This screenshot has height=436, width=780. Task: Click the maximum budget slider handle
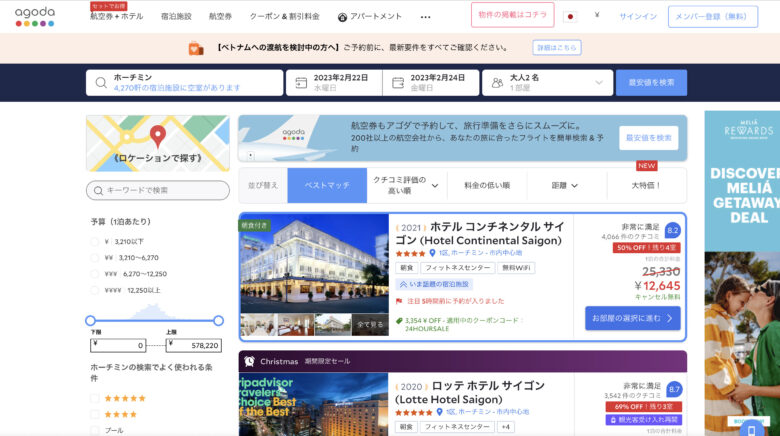click(218, 321)
